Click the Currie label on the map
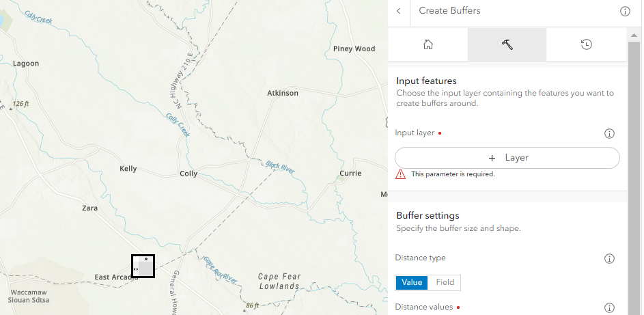Screen dimensions: 644x315 pos(350,174)
